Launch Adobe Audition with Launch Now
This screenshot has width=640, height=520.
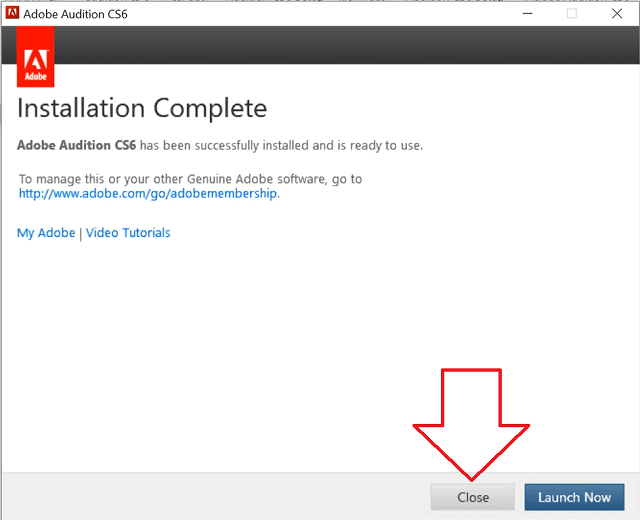(574, 497)
